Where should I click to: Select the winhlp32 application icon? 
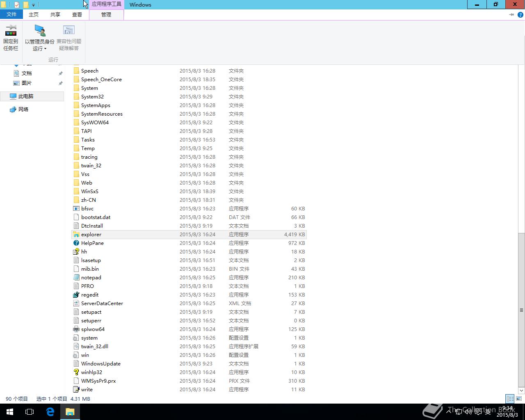click(x=76, y=372)
